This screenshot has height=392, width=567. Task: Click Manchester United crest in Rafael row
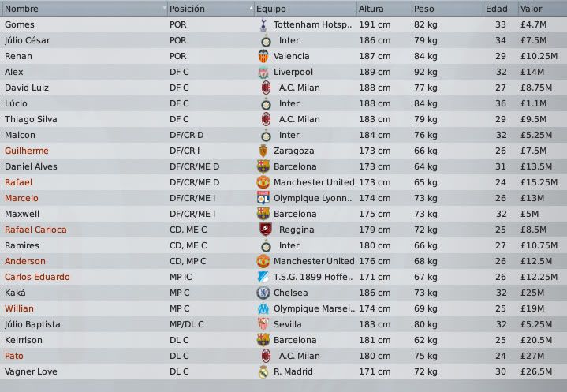(x=263, y=182)
